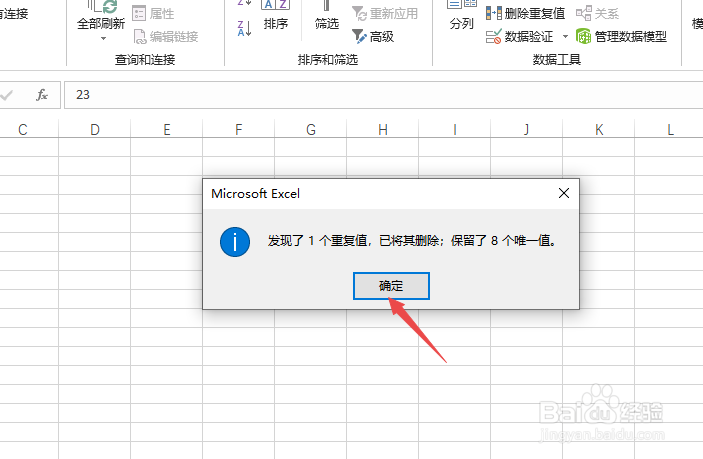Select column F header

coord(239,130)
